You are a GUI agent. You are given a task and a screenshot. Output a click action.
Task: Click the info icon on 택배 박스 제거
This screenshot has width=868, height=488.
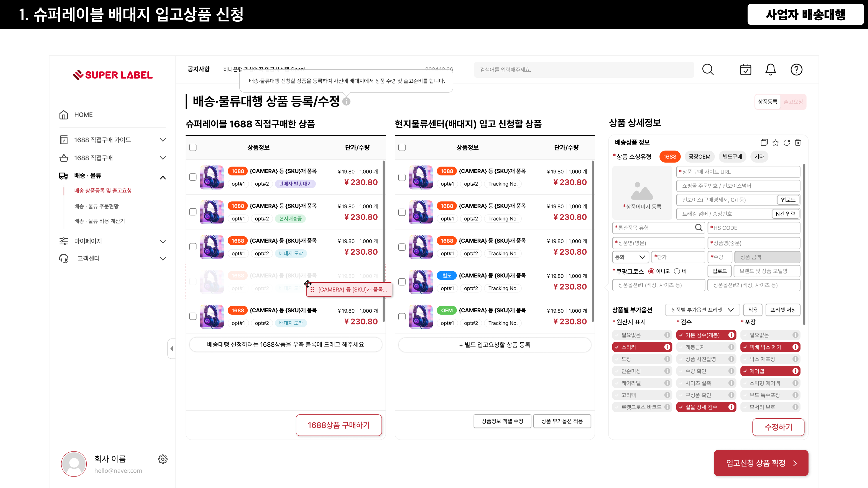(x=795, y=347)
